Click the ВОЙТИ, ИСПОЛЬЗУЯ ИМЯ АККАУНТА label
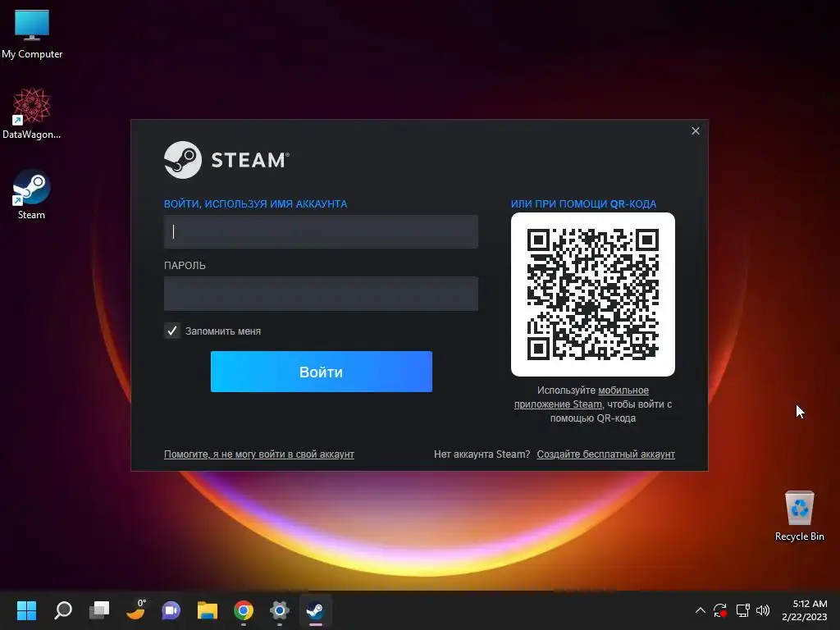This screenshot has height=630, width=840. 256,204
